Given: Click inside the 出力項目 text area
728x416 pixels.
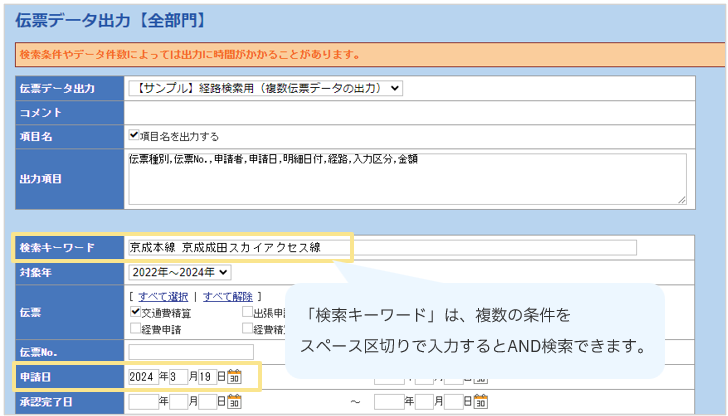Looking at the screenshot, I should pos(405,178).
